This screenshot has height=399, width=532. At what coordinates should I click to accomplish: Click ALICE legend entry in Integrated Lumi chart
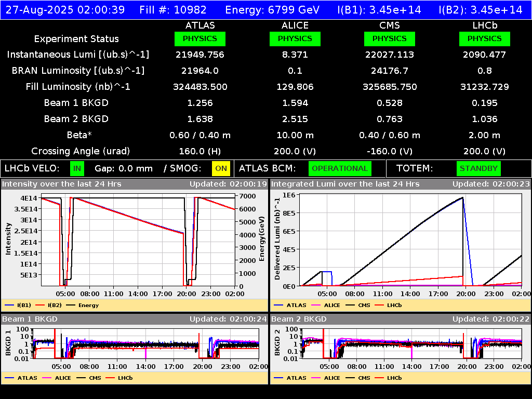(326, 305)
